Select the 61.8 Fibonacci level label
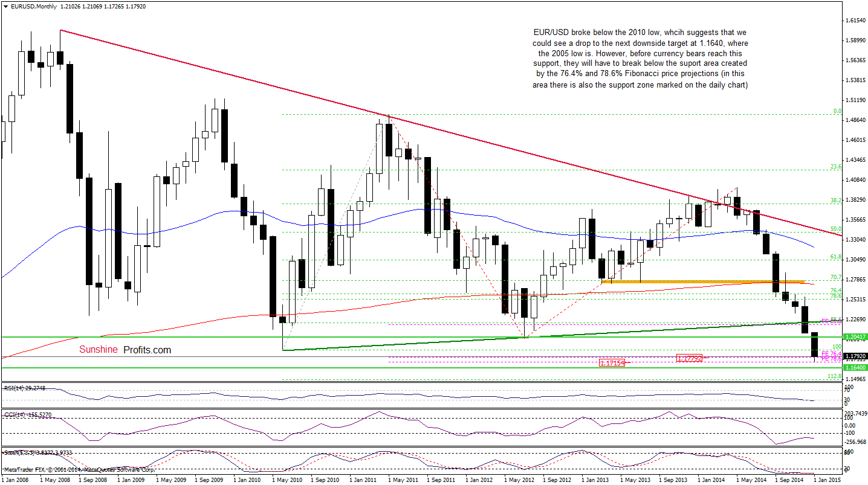Viewport: 868px width, 485px height. (x=837, y=256)
